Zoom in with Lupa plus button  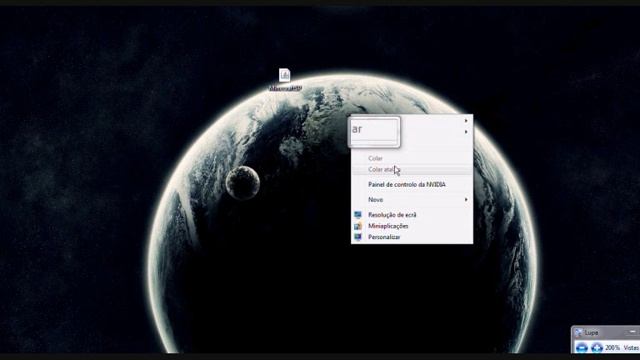(x=596, y=348)
